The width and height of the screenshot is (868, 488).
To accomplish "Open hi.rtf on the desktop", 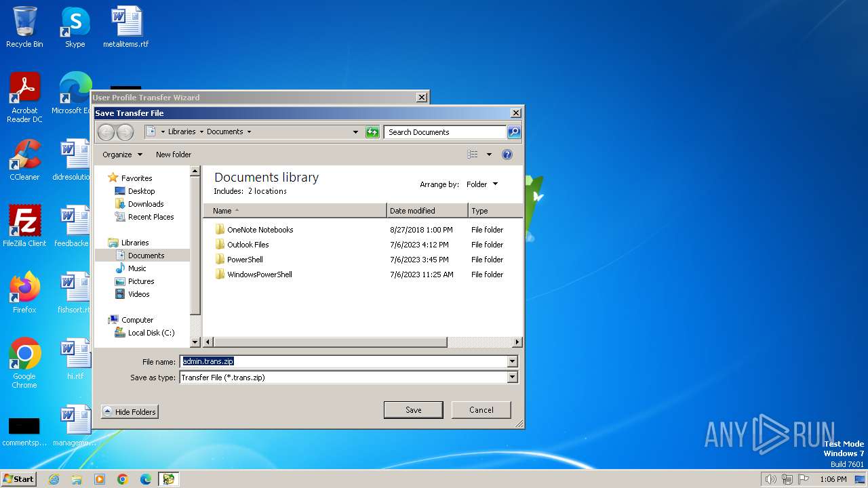I will click(x=75, y=359).
